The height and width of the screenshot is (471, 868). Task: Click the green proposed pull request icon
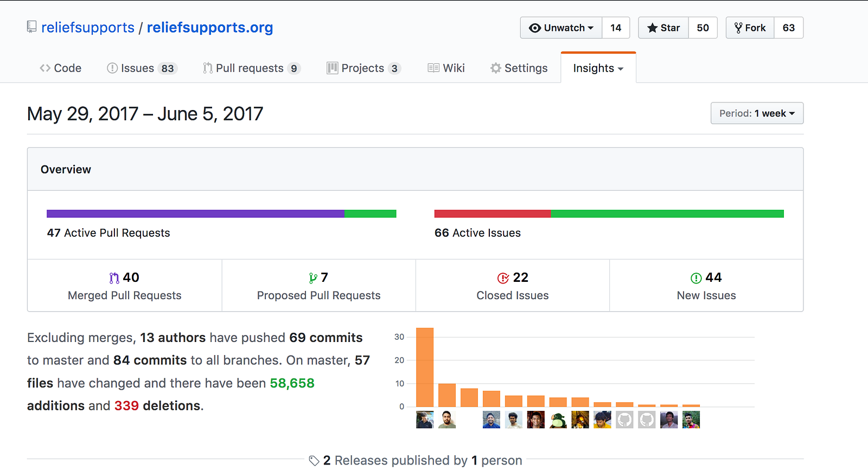(x=313, y=278)
